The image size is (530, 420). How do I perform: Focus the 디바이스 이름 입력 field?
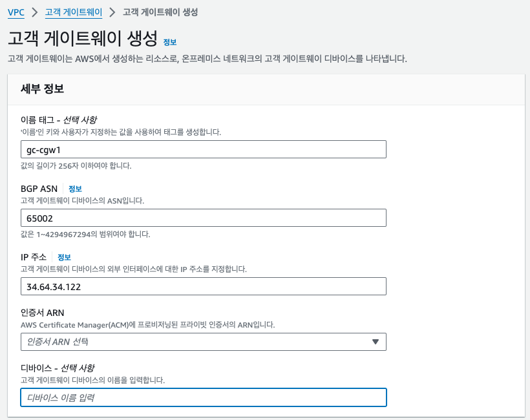(x=203, y=397)
